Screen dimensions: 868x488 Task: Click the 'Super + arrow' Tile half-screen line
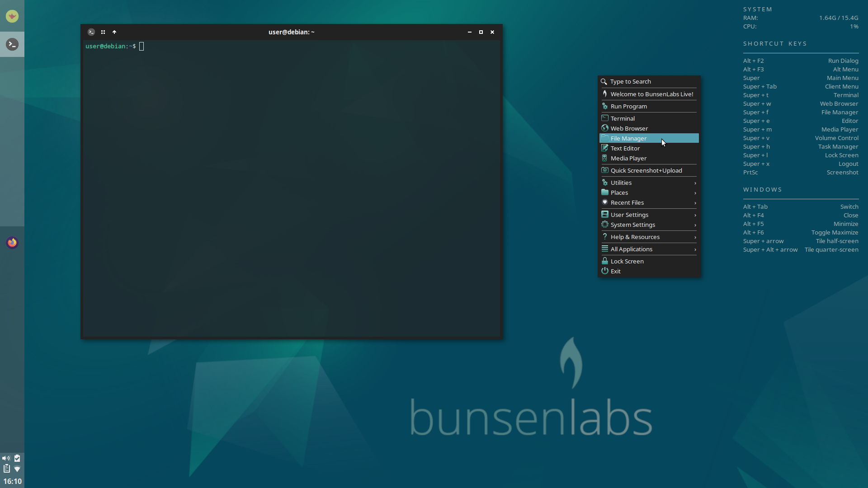(x=801, y=241)
